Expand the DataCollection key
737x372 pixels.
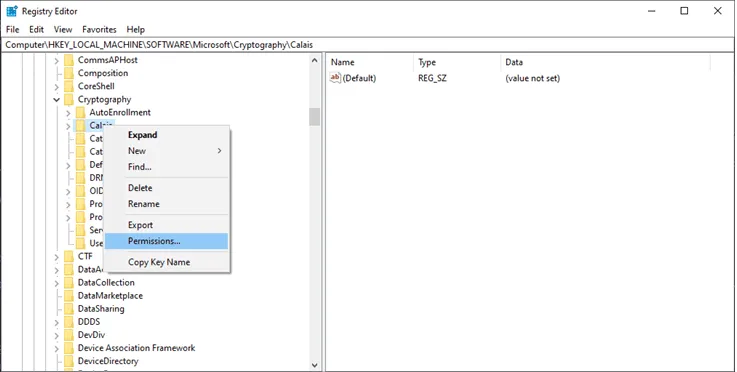[x=56, y=283]
